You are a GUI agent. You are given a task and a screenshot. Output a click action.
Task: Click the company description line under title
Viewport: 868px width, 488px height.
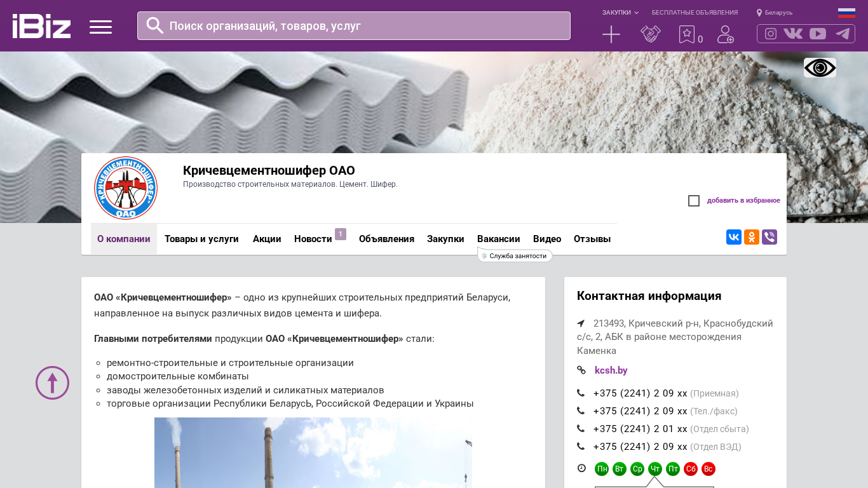(290, 184)
